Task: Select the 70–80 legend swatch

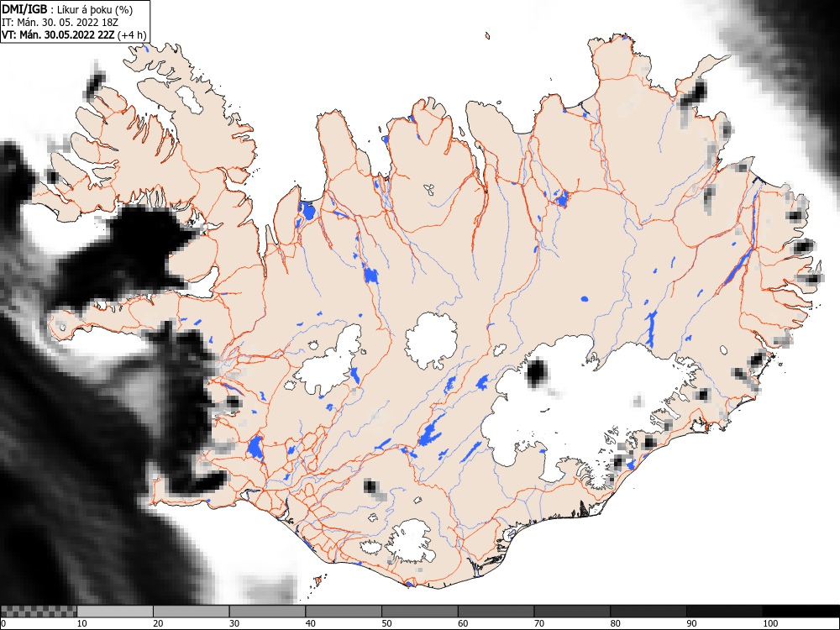Action: pyautogui.click(x=572, y=612)
